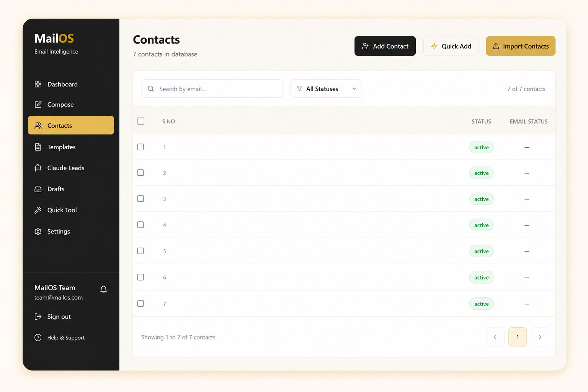588x392 pixels.
Task: Click the Quick Add button
Action: point(451,46)
